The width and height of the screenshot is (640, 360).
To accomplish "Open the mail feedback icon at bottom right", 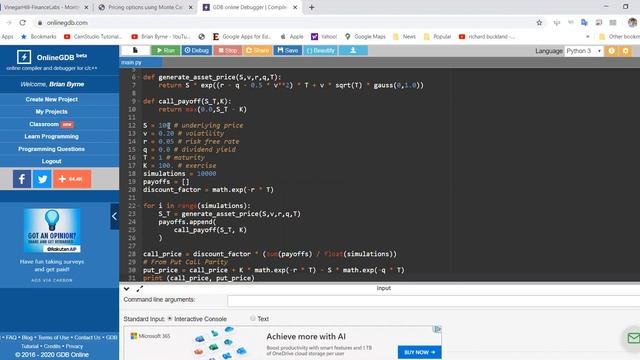I will (x=633, y=338).
